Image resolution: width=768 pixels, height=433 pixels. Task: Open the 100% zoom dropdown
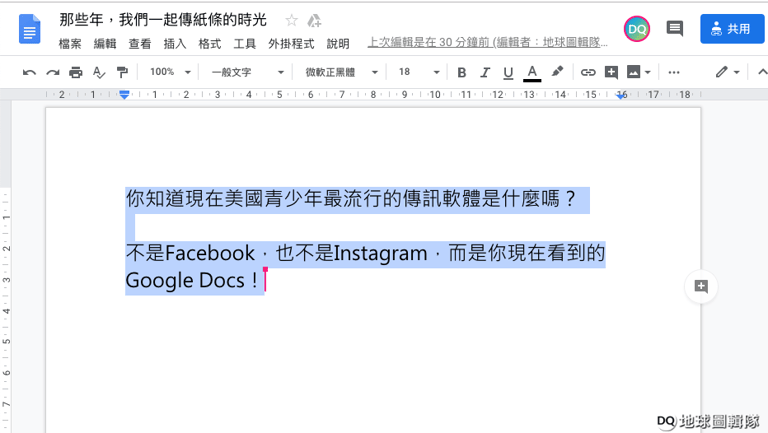[x=170, y=72]
